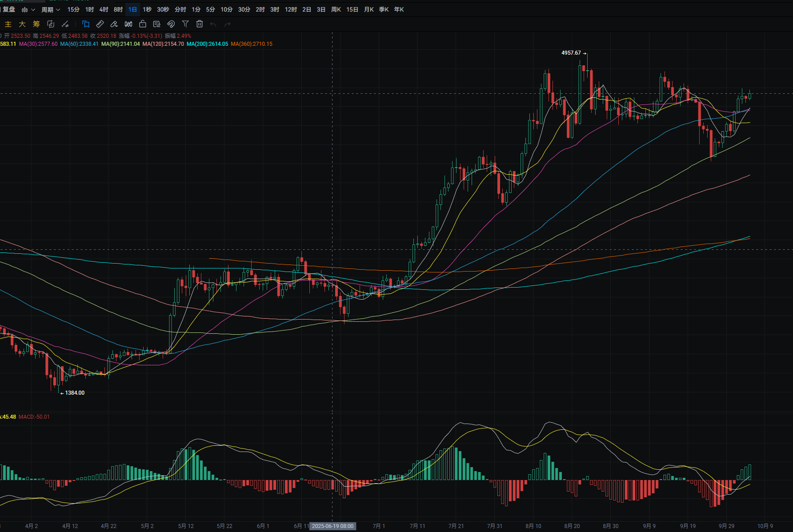Toggle the 筹 chip distribution button
Image resolution: width=793 pixels, height=532 pixels.
tap(36, 24)
